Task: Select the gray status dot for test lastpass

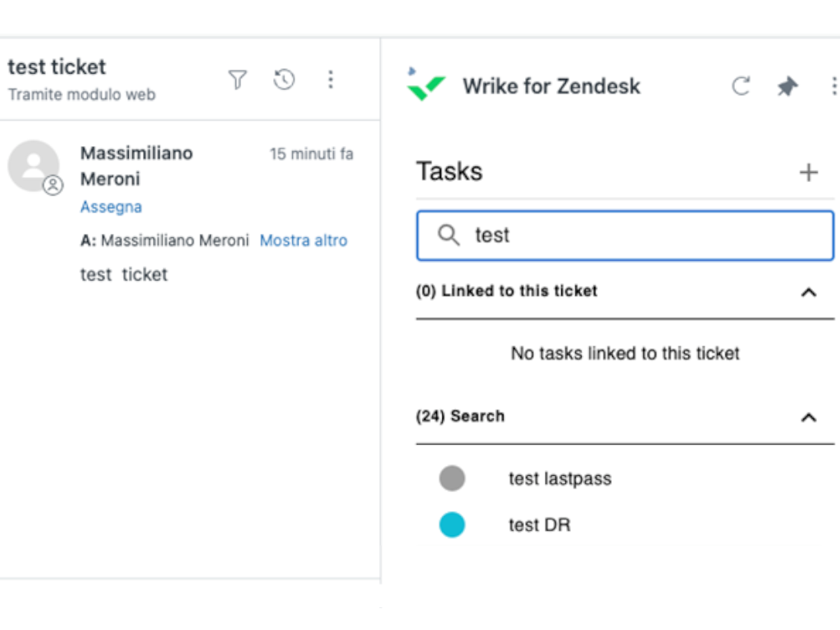Action: pos(452,478)
